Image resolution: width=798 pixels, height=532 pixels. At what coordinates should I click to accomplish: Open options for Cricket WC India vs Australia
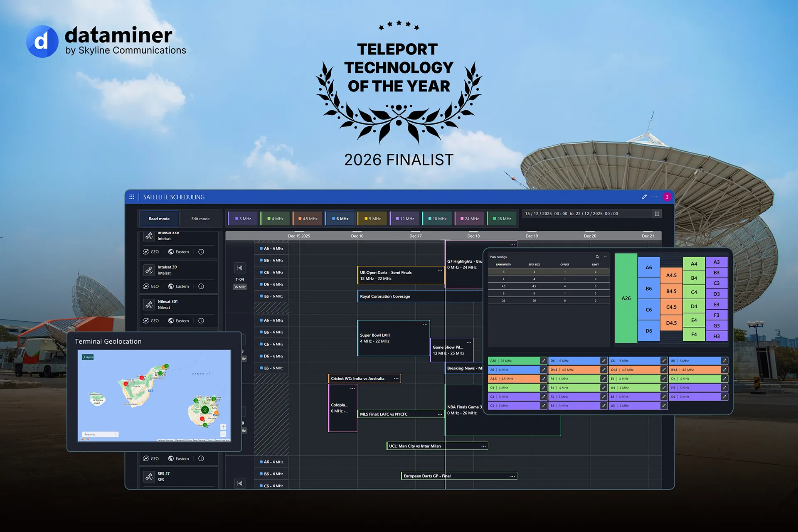coord(396,379)
